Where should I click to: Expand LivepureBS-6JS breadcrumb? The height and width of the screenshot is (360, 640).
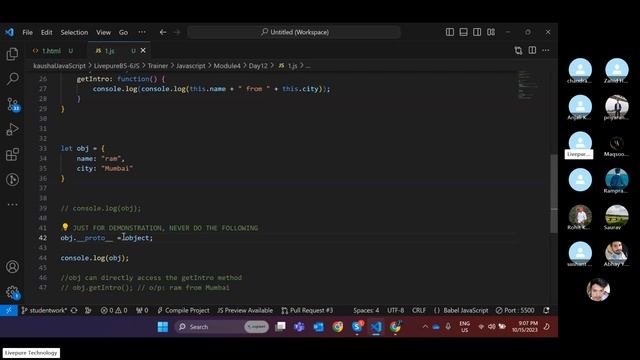click(117, 66)
